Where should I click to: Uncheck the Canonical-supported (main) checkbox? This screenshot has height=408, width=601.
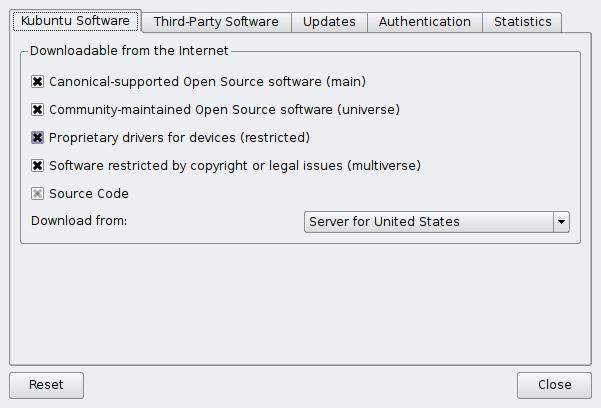38,82
